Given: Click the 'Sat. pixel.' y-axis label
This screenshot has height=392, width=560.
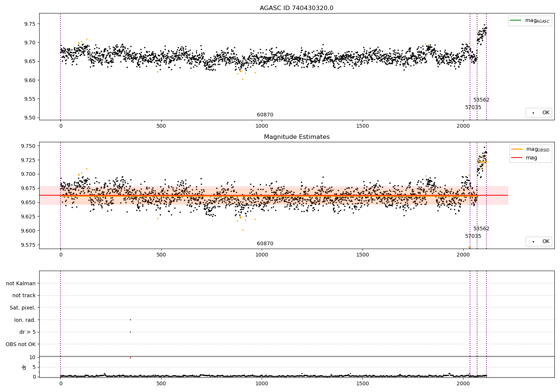Looking at the screenshot, I should click(x=23, y=308).
